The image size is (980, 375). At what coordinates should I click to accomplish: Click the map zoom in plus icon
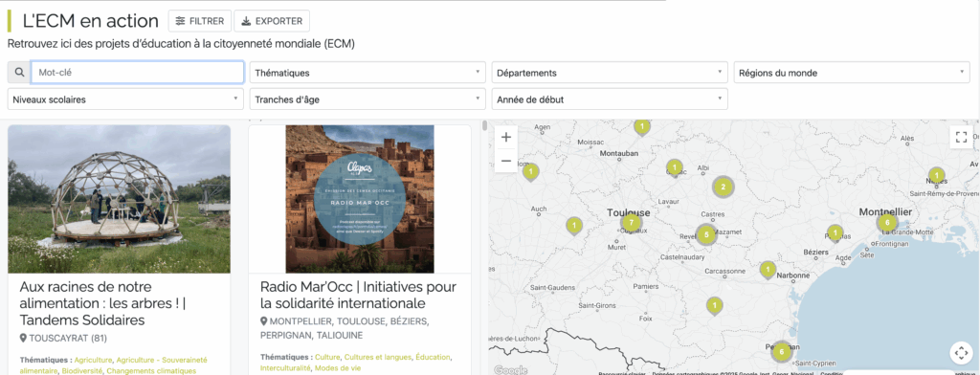pos(506,137)
